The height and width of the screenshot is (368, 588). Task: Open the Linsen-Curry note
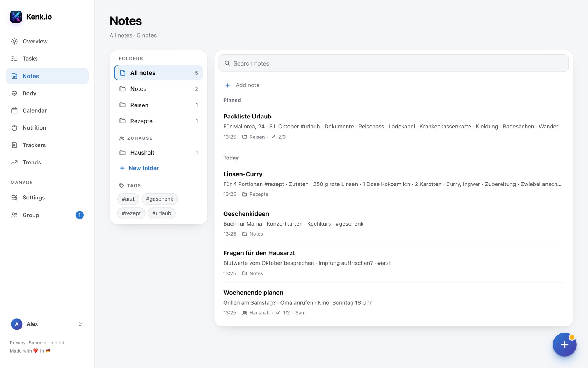[394, 184]
